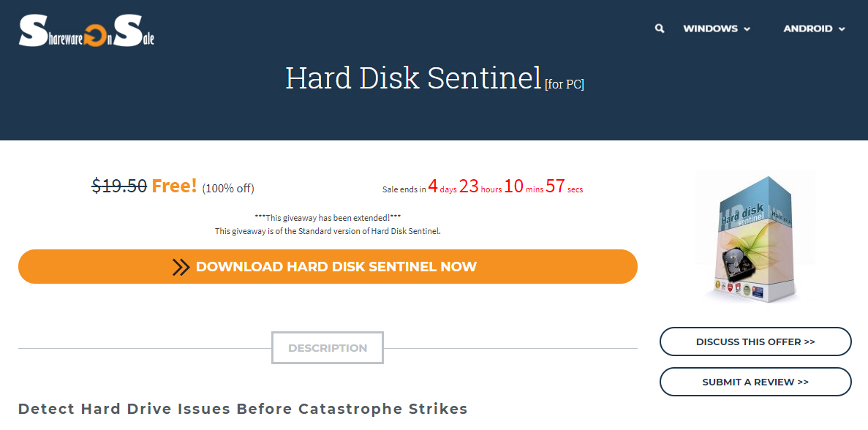Click Discuss This Offer button
868x430 pixels.
click(755, 342)
